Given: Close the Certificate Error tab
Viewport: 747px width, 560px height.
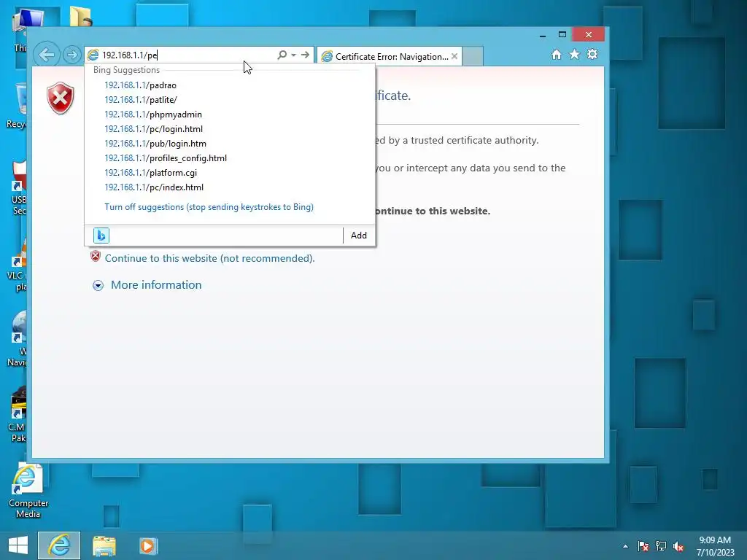Looking at the screenshot, I should [x=454, y=56].
